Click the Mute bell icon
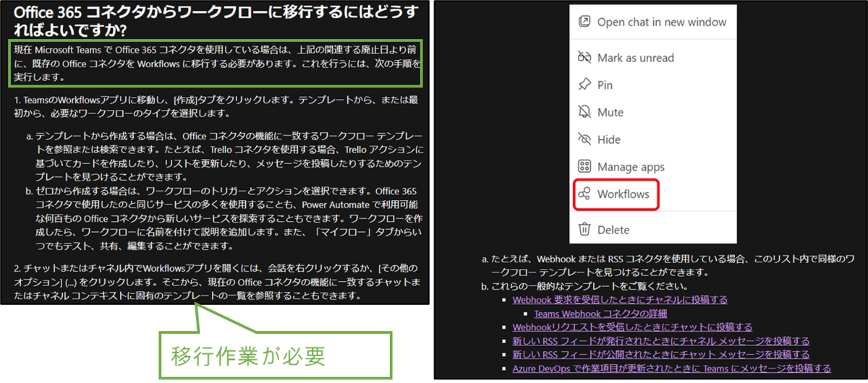 pos(584,113)
